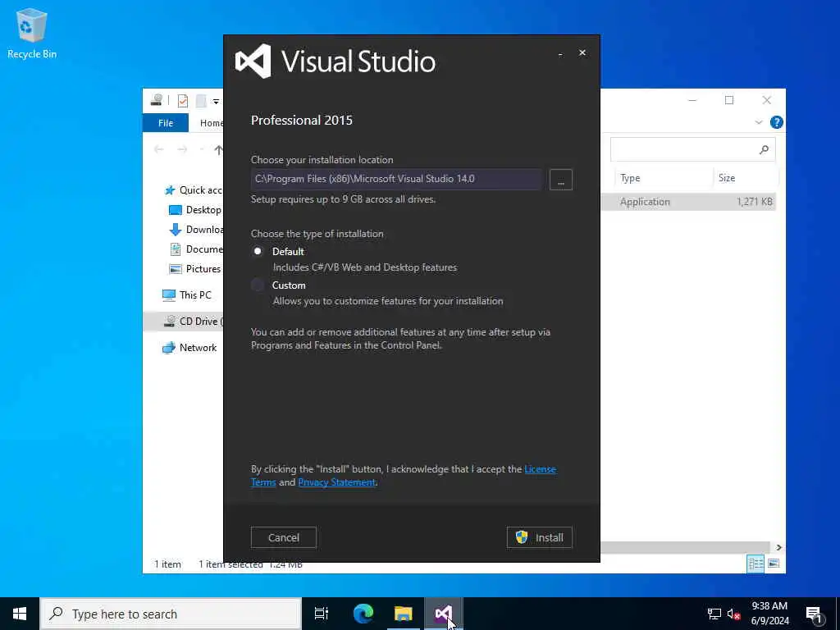Close the Visual Studio setup window
Image resolution: width=840 pixels, height=630 pixels.
click(582, 52)
